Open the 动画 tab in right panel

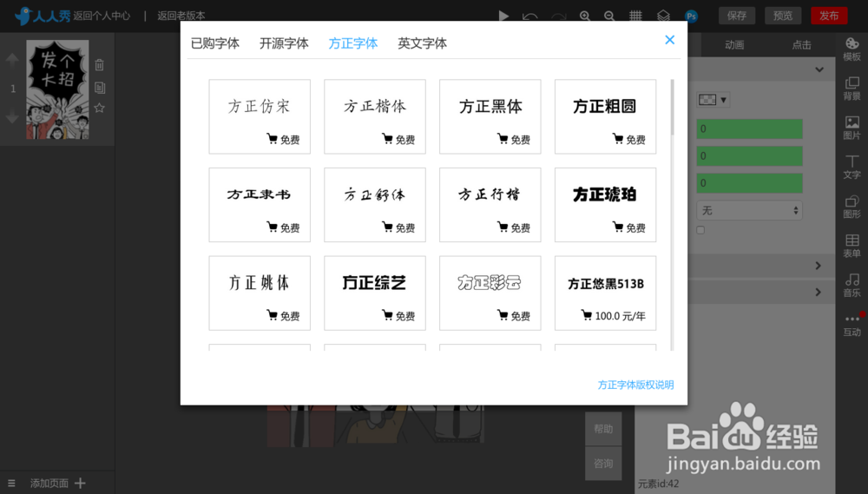click(x=734, y=45)
